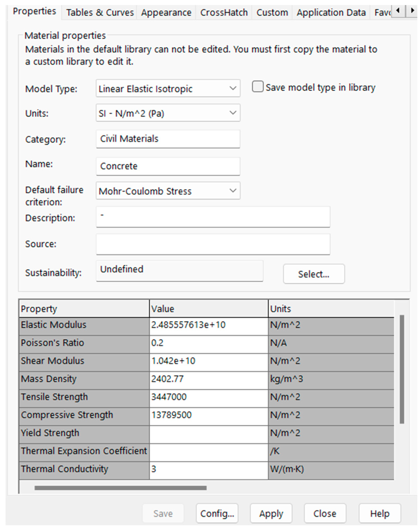Select the Thermal Conductivity value cell
Image resolution: width=420 pixels, height=530 pixels.
pyautogui.click(x=209, y=469)
